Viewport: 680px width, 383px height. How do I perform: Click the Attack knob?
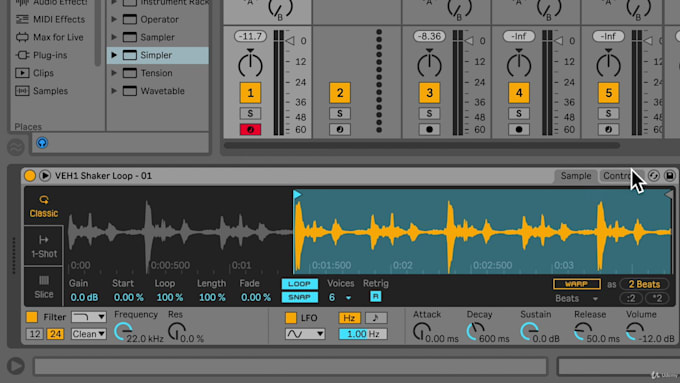[422, 331]
